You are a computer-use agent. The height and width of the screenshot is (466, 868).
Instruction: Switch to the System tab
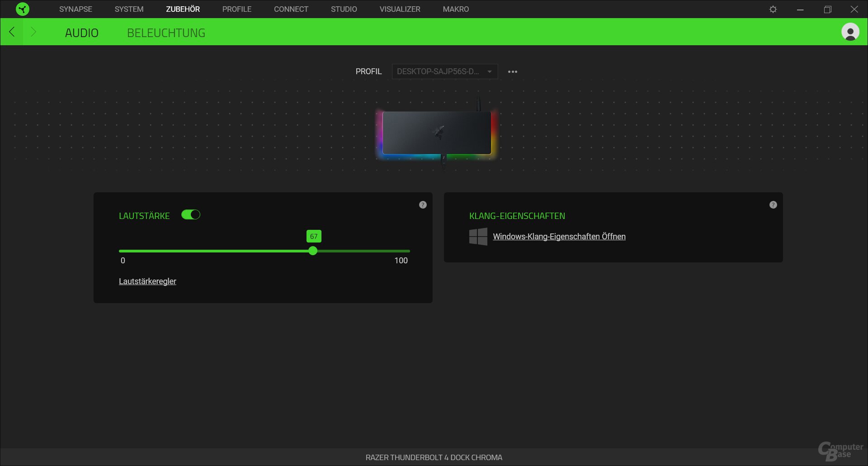129,9
